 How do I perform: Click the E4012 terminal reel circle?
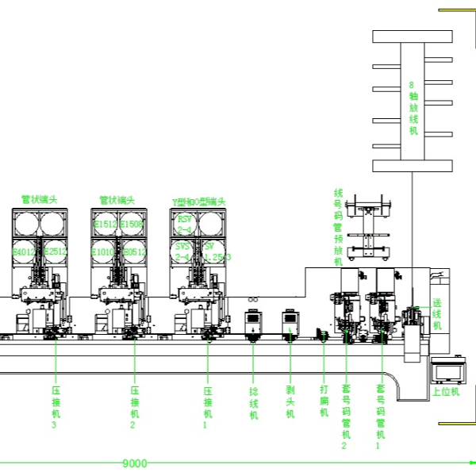pyautogui.click(x=25, y=251)
